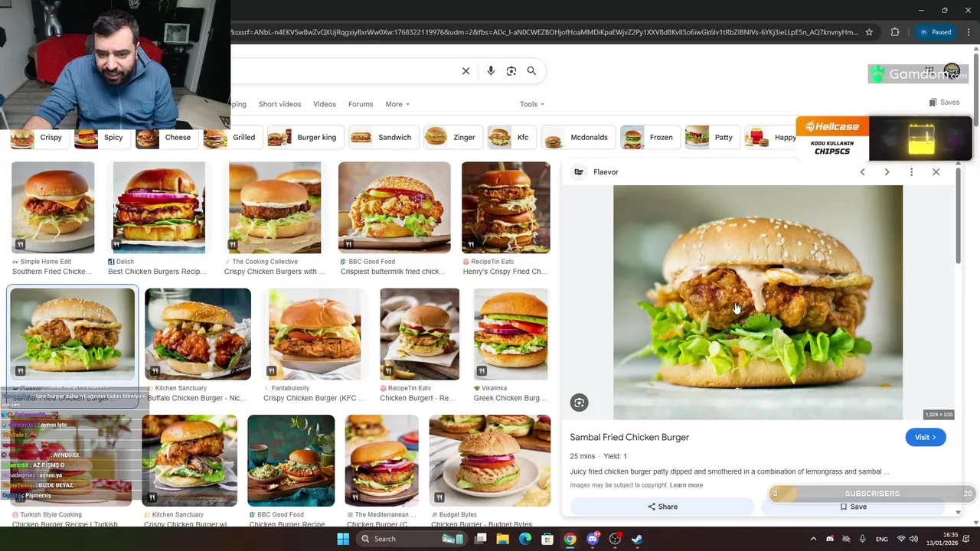This screenshot has width=980, height=551.
Task: Clear the Google search box with the X icon
Action: point(465,71)
